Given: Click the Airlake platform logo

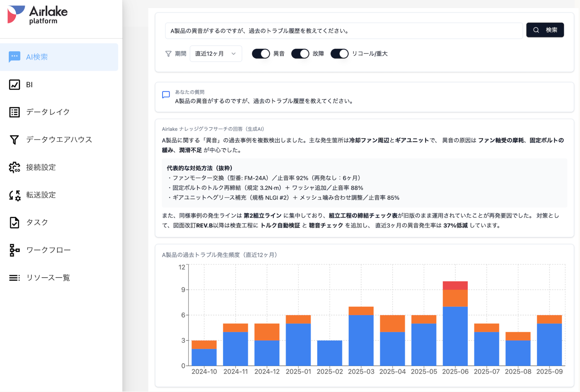Looking at the screenshot, I should click(38, 15).
